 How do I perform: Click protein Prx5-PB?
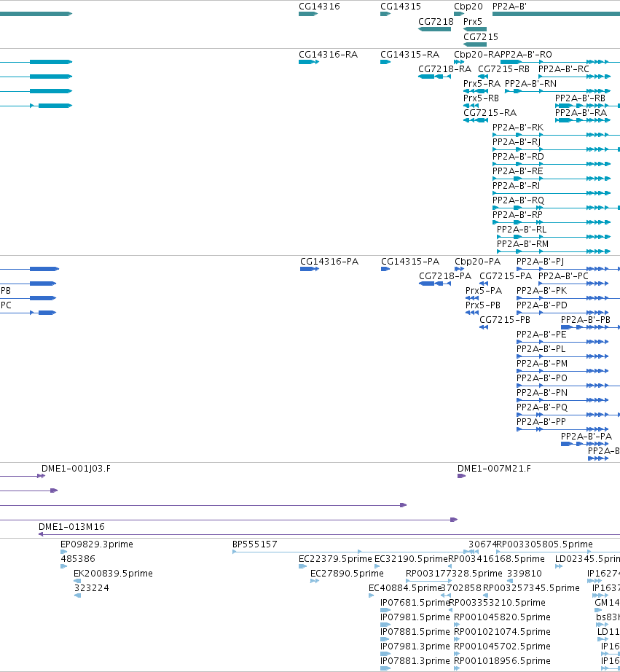pyautogui.click(x=483, y=305)
